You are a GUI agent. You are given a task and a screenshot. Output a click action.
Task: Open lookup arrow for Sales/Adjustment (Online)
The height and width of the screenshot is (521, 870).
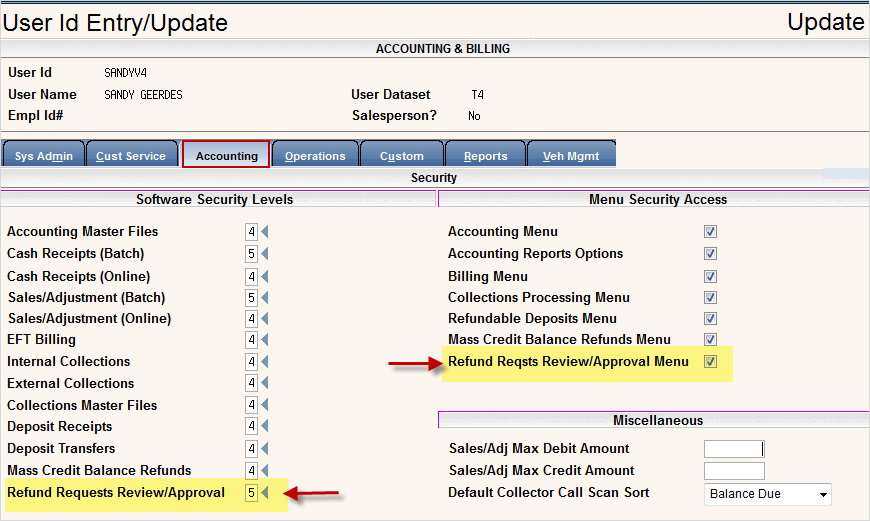tap(265, 318)
